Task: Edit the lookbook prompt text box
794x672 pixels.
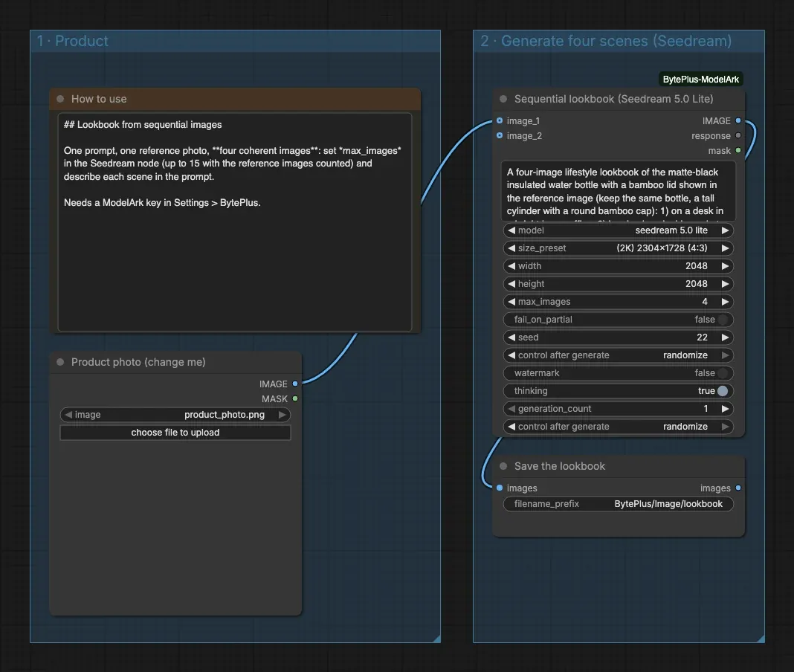Action: 619,192
